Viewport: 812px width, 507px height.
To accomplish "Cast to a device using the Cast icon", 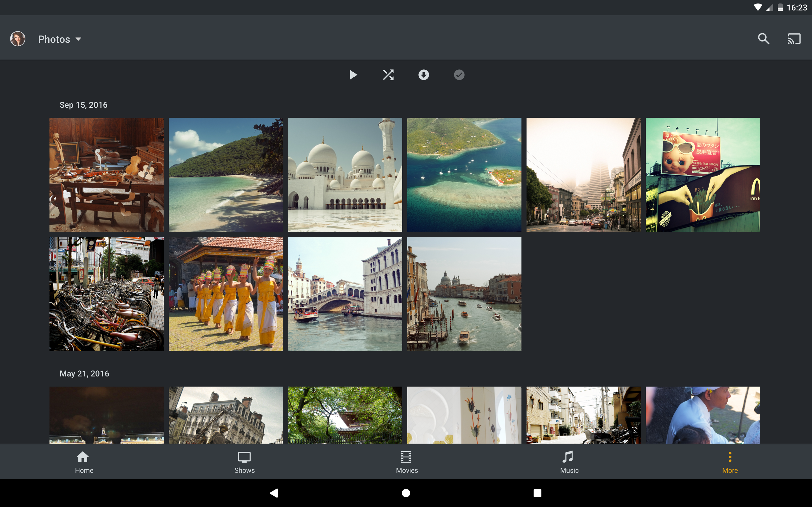I will pos(794,39).
